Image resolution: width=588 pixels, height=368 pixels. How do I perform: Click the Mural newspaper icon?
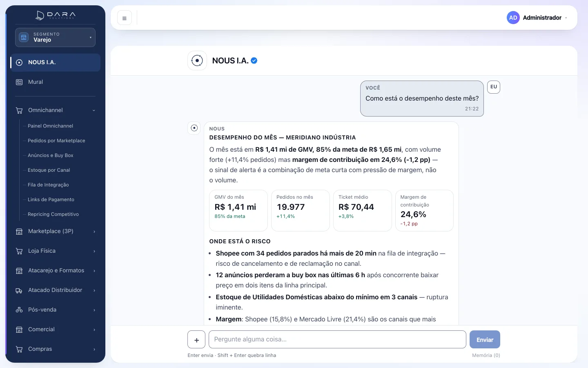(19, 82)
